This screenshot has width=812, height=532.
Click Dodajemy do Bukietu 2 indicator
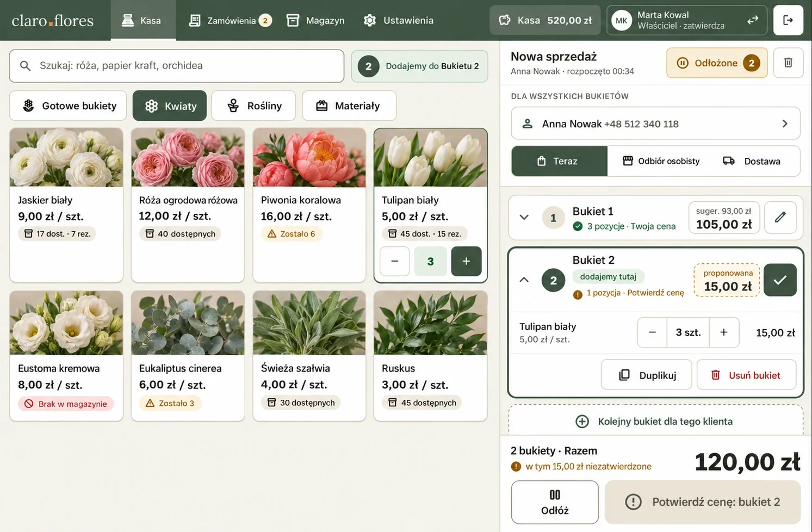click(419, 66)
